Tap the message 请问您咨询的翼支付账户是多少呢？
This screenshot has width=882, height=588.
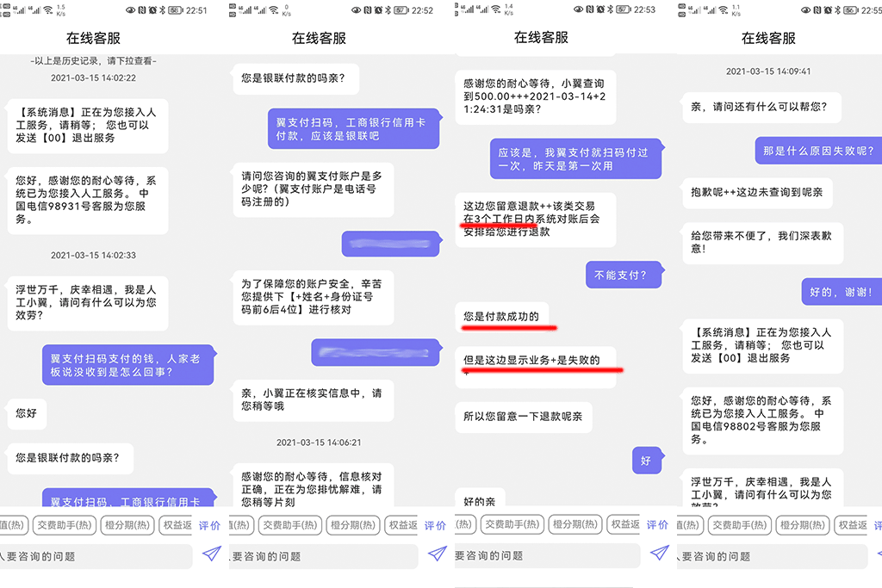(314, 189)
